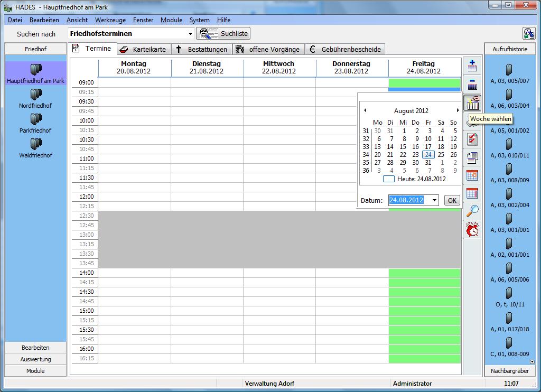
Task: Open history grave O, t, 10/11
Action: click(x=510, y=297)
